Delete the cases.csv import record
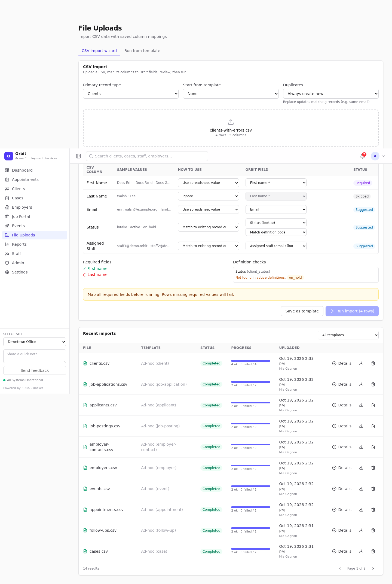Screen dimensions: 392x584 (x=373, y=551)
